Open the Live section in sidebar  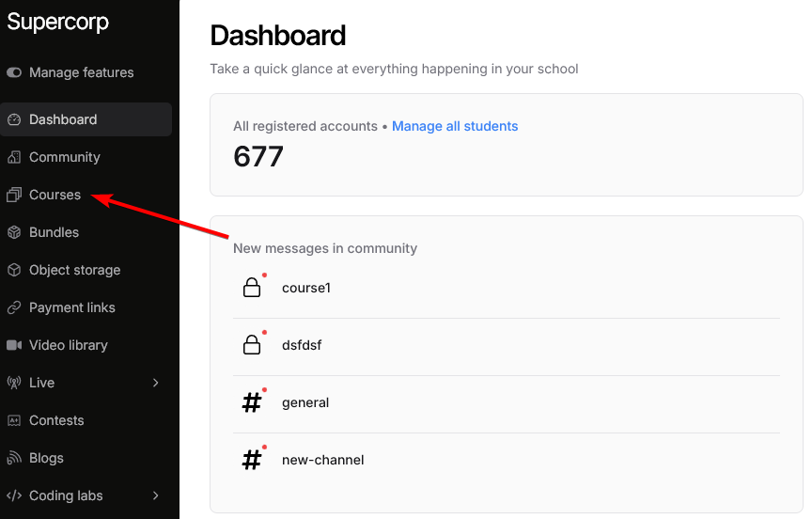pos(42,383)
